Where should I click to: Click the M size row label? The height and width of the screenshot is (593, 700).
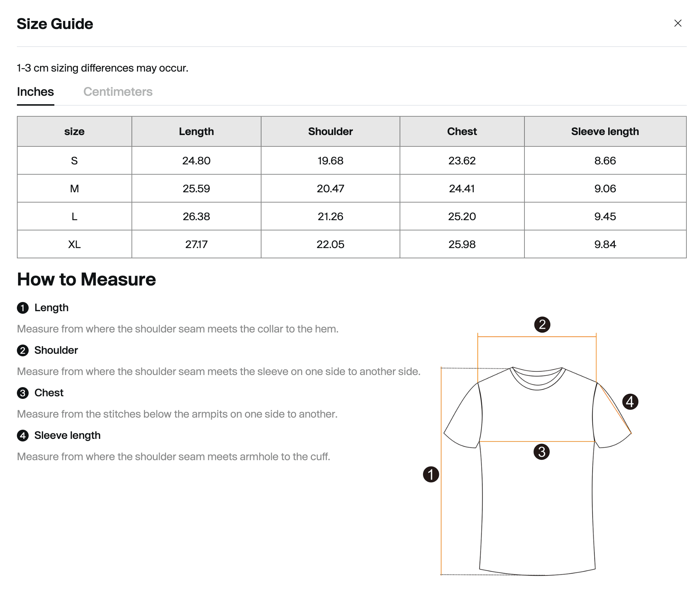(x=74, y=189)
